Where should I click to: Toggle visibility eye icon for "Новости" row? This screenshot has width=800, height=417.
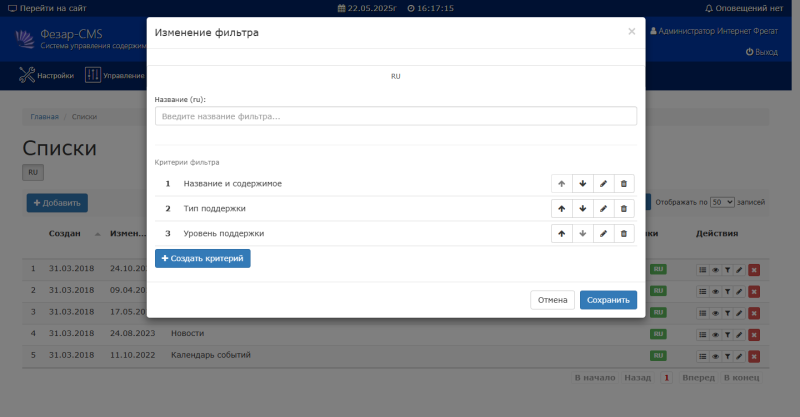715,333
